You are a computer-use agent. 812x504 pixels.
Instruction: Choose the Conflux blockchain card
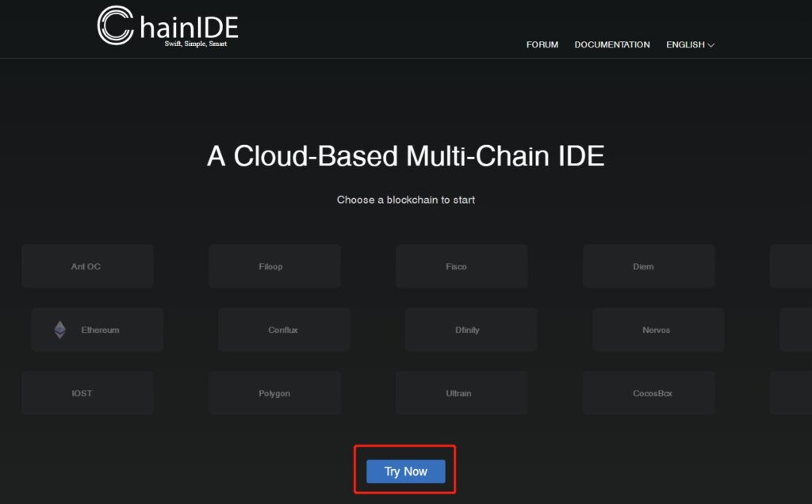click(x=284, y=330)
